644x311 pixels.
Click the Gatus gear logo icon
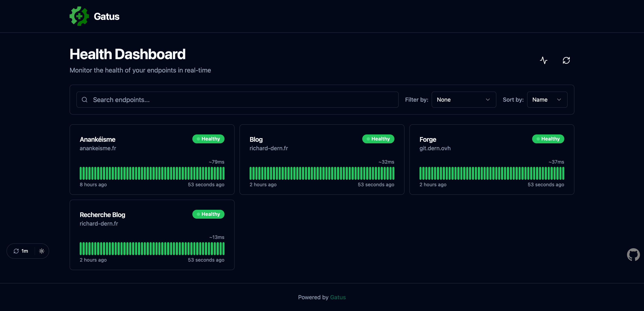coord(79,16)
